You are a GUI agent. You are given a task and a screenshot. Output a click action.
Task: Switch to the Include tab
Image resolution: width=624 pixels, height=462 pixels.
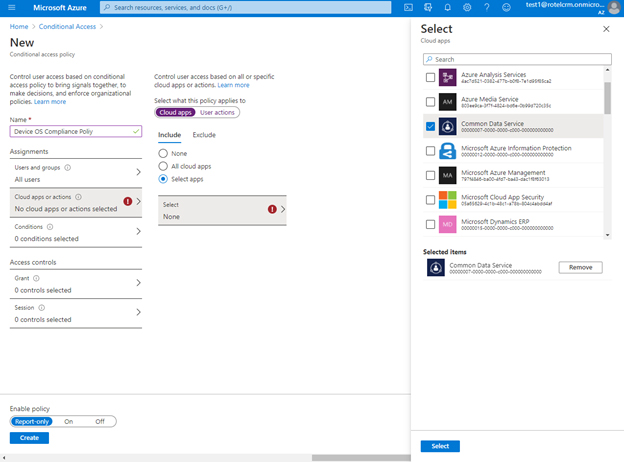170,135
